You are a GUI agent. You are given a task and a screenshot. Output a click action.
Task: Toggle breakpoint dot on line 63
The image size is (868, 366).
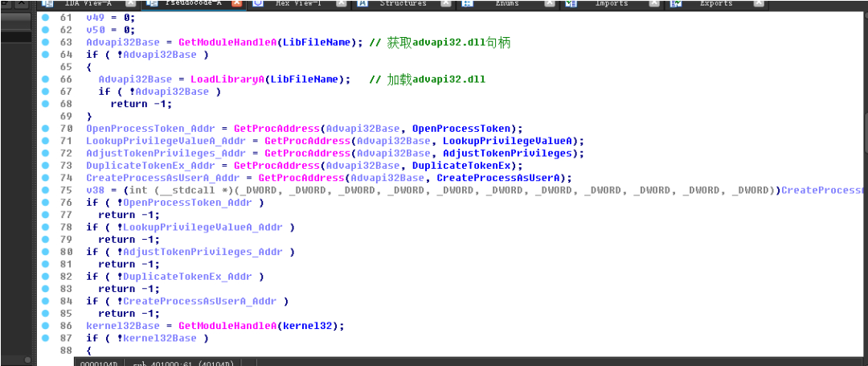point(45,42)
